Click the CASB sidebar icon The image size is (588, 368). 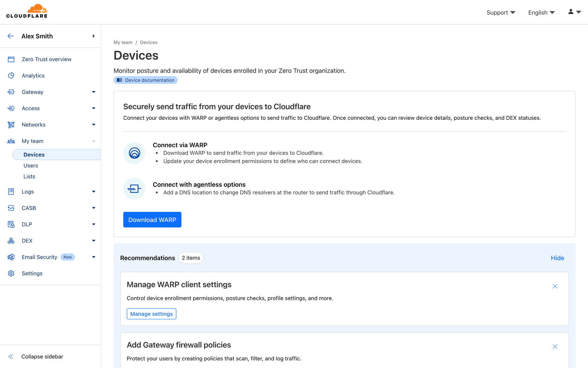point(11,208)
